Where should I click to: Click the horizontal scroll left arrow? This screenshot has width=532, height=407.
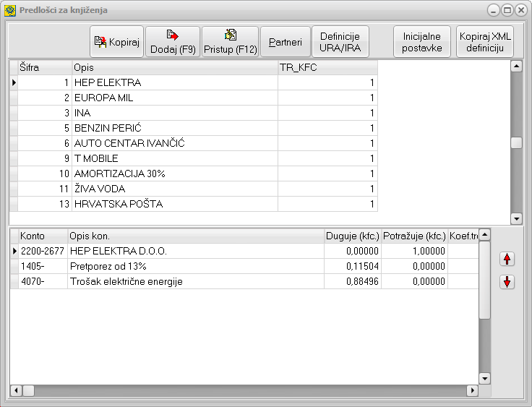[x=16, y=390]
